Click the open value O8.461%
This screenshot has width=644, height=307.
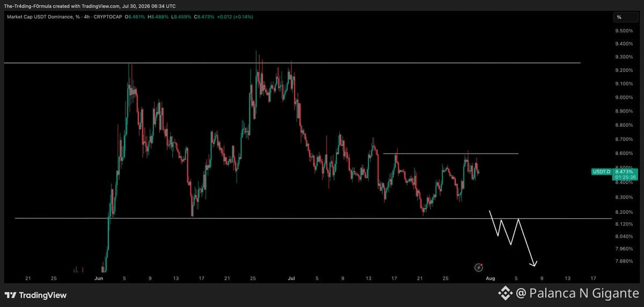[135, 17]
